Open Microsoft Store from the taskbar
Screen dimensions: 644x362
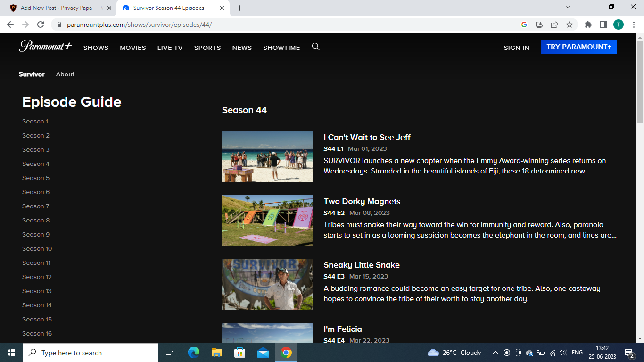tap(239, 353)
